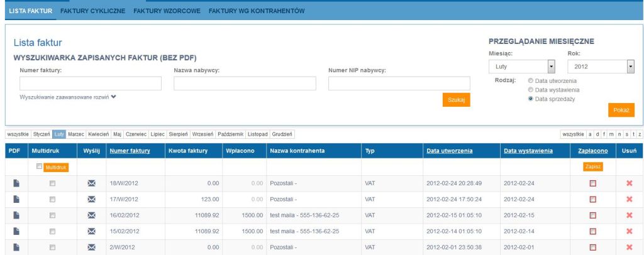Sort by Data wystawienia column header
The height and width of the screenshot is (255, 644).
coord(528,151)
